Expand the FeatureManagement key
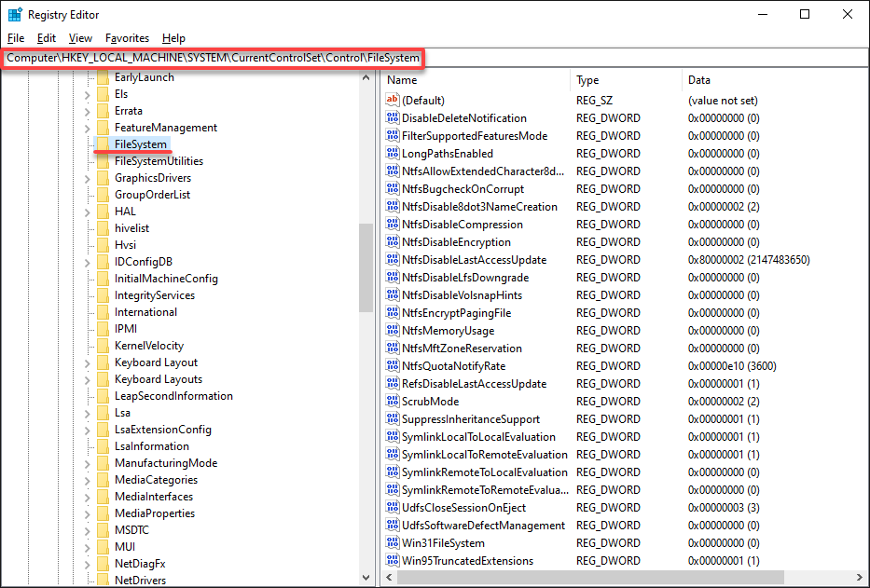 tap(87, 129)
